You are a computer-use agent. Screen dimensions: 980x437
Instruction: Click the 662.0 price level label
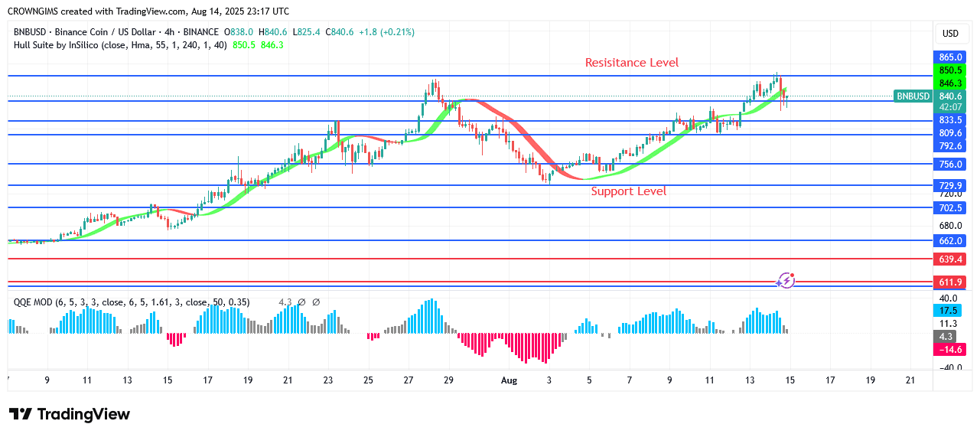click(x=949, y=240)
